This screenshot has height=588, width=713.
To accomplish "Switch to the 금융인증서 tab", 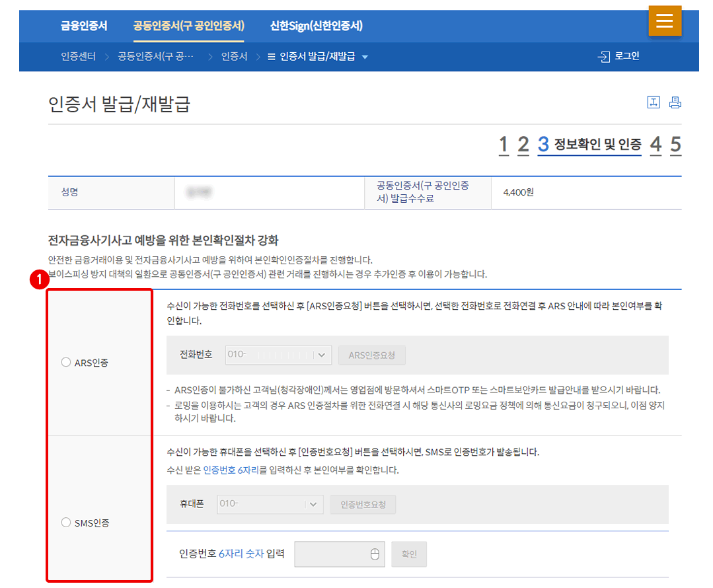I will coord(84,26).
